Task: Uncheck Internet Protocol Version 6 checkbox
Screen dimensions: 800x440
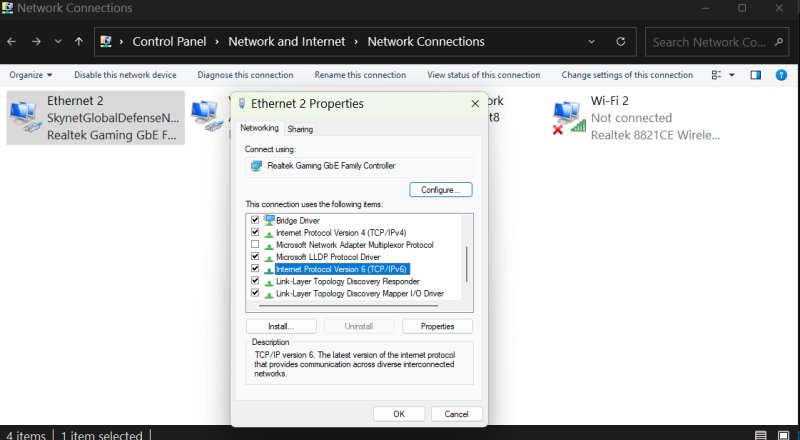Action: pyautogui.click(x=255, y=269)
